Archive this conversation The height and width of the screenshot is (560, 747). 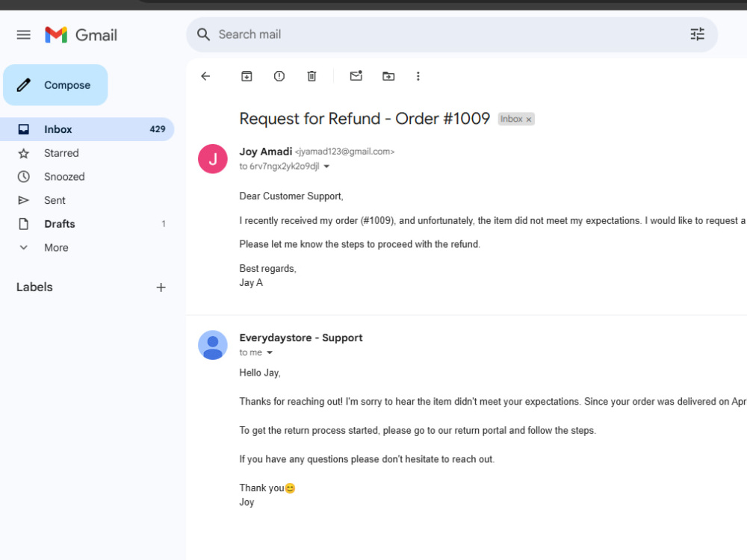(247, 76)
